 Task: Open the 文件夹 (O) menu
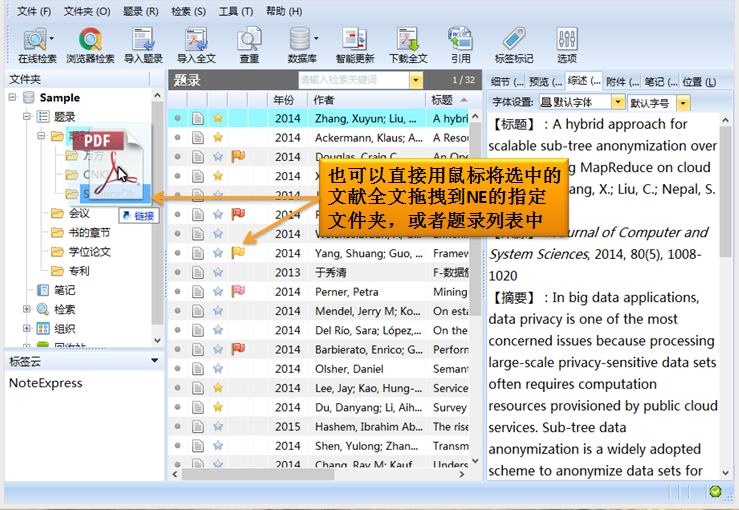click(87, 11)
